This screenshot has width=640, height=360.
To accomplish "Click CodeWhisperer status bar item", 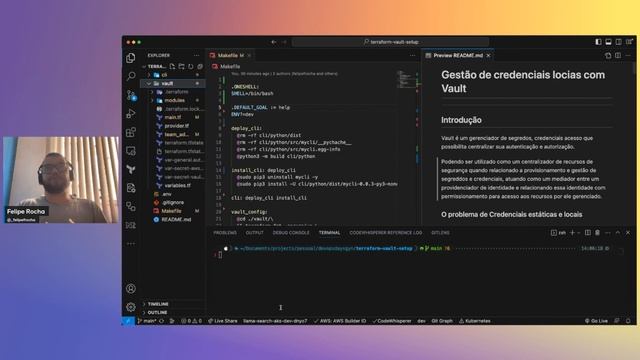I will point(392,321).
